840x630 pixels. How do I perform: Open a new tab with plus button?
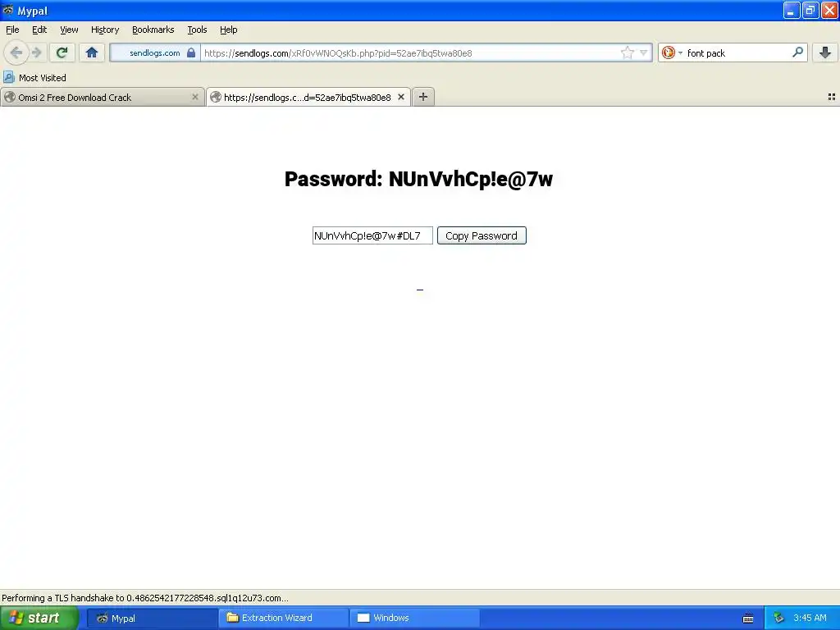[x=423, y=97]
